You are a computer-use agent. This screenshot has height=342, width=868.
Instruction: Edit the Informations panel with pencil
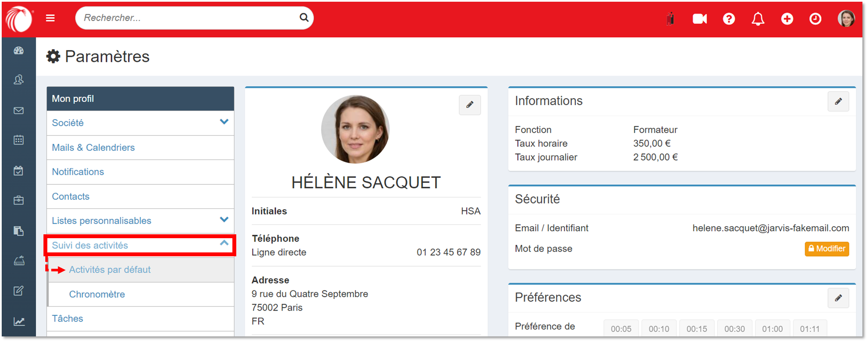(x=838, y=102)
